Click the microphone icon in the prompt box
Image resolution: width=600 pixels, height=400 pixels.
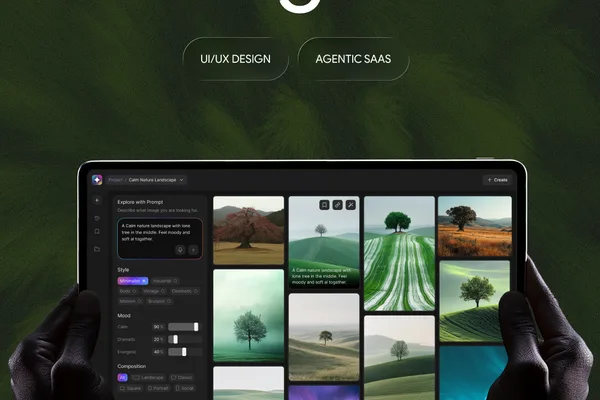tap(180, 250)
